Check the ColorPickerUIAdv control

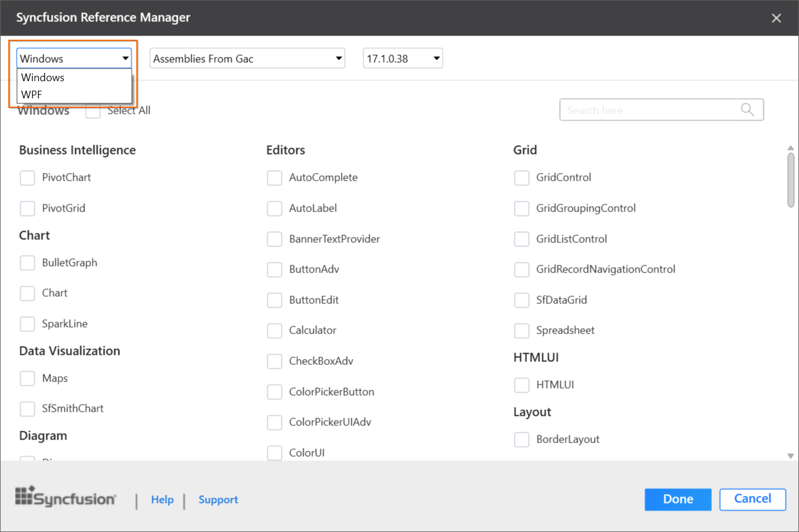pos(274,422)
